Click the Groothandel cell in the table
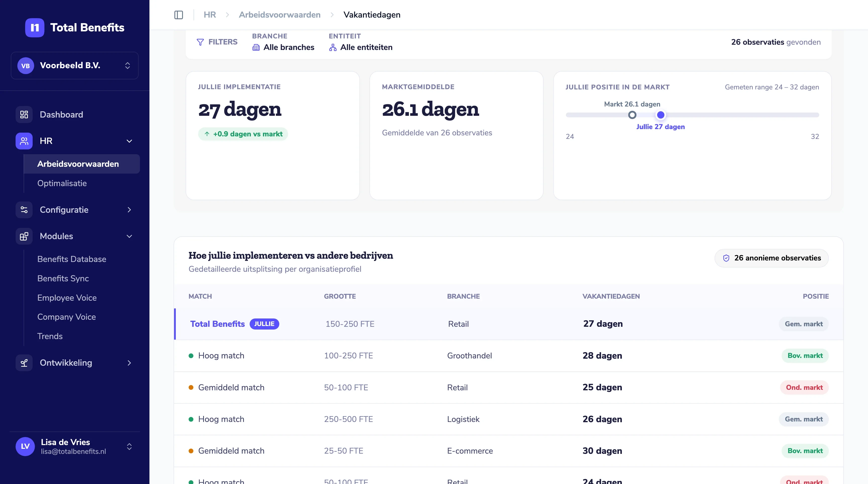Viewport: 868px width, 484px height. [469, 356]
